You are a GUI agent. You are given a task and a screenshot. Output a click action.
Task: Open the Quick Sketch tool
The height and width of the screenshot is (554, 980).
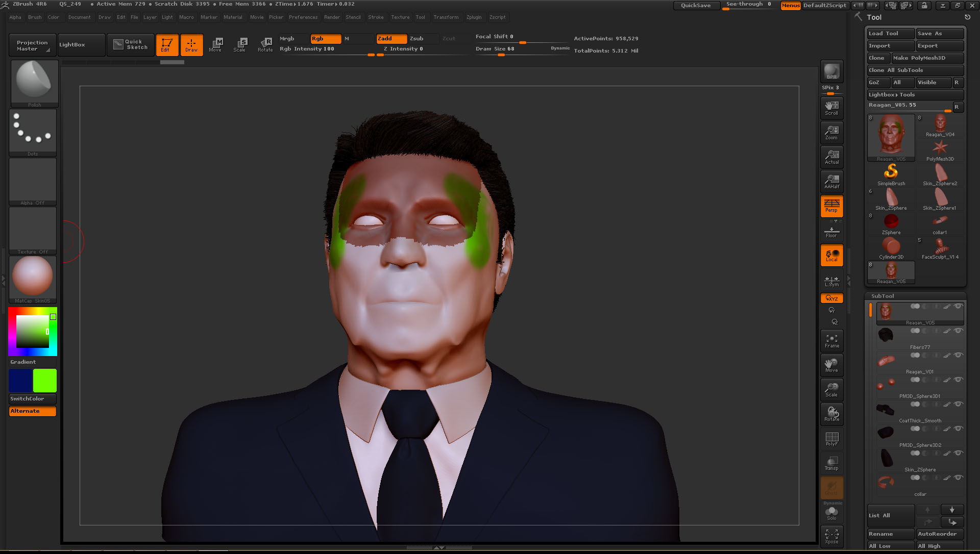point(130,44)
